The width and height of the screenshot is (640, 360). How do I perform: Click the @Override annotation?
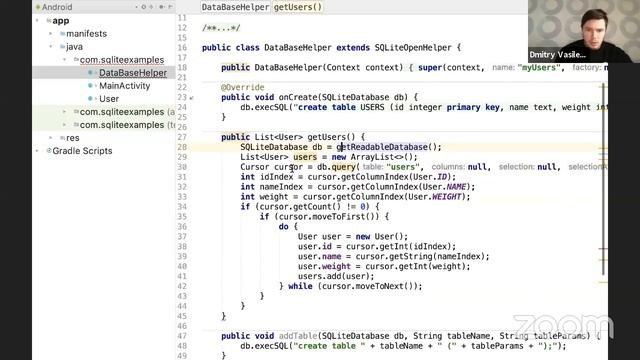click(x=242, y=87)
